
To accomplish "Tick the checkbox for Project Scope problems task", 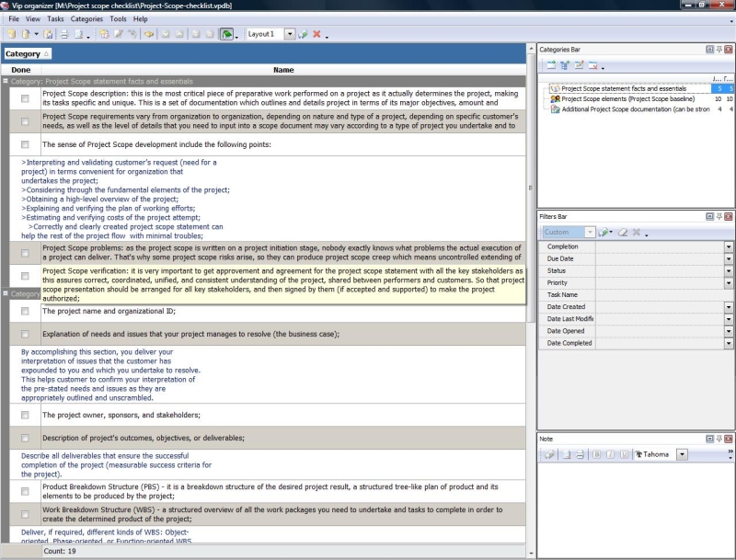I will tap(25, 253).
